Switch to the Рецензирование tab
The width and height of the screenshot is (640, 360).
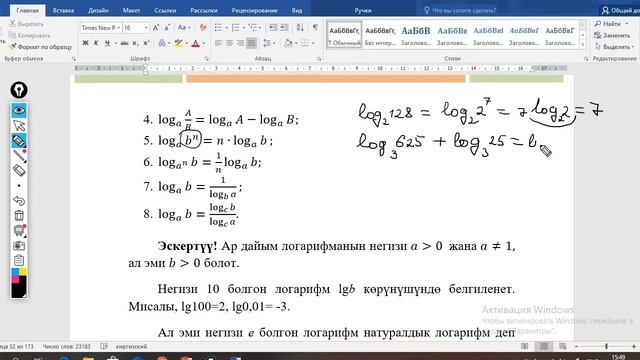point(254,10)
